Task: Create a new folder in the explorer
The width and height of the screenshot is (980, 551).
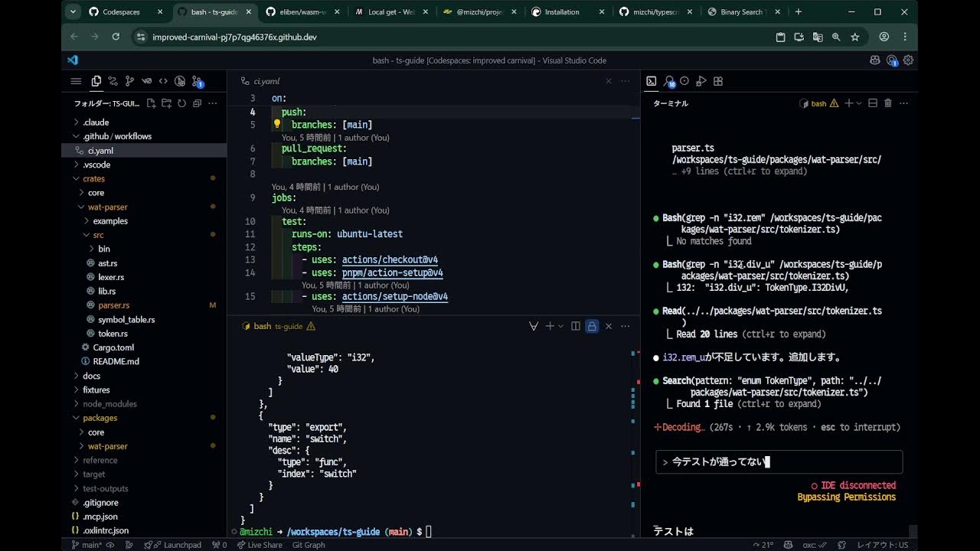Action: 166,103
